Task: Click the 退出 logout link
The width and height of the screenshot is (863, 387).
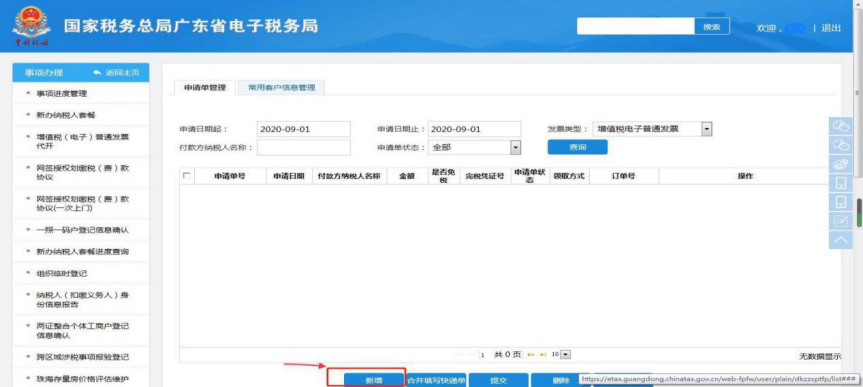Action: [831, 28]
